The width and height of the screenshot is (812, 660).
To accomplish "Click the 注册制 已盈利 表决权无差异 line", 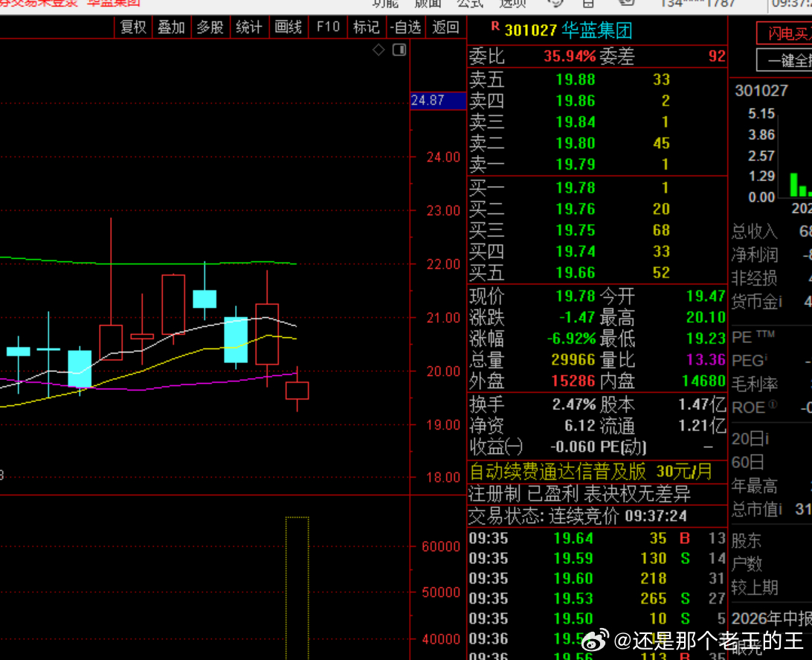I will (579, 494).
